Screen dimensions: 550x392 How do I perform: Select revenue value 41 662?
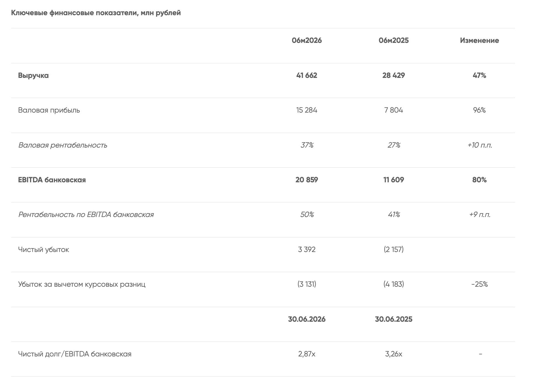coord(307,76)
